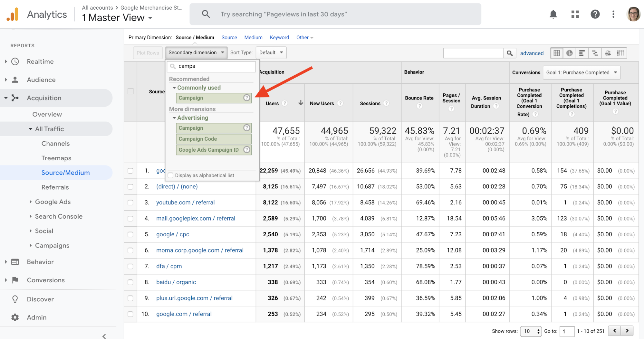This screenshot has width=644, height=339.
Task: Click the Users column sort arrow
Action: pos(301,103)
